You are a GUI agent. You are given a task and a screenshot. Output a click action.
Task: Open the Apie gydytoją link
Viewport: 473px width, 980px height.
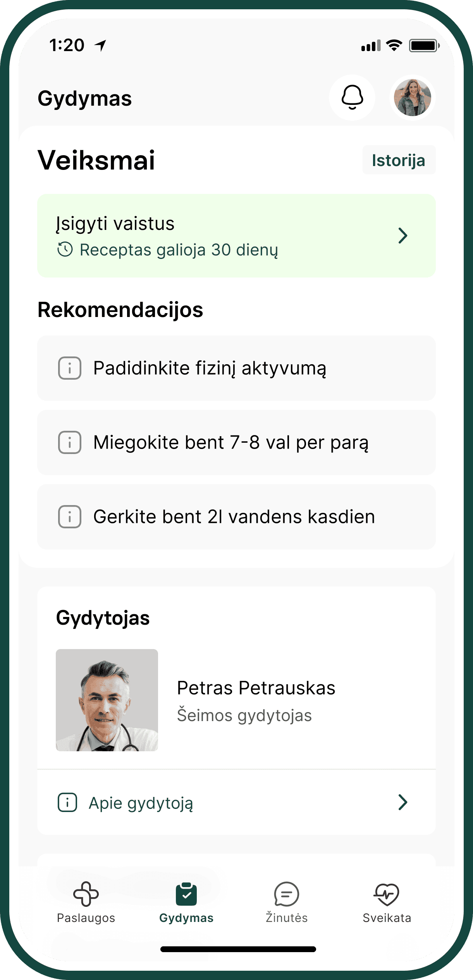pyautogui.click(x=141, y=803)
